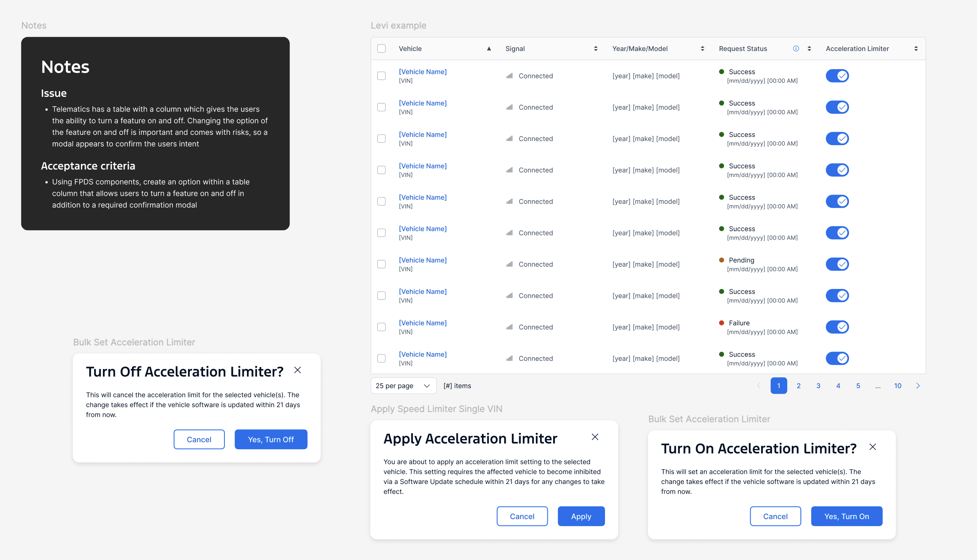977x560 pixels.
Task: Close Turn On Acceleration Limiter modal
Action: click(873, 447)
